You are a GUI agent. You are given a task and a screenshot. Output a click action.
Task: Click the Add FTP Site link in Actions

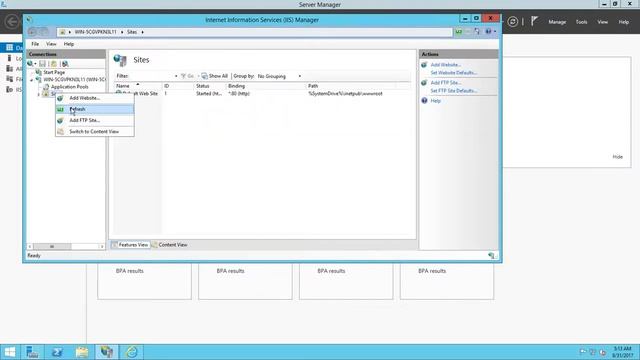446,83
